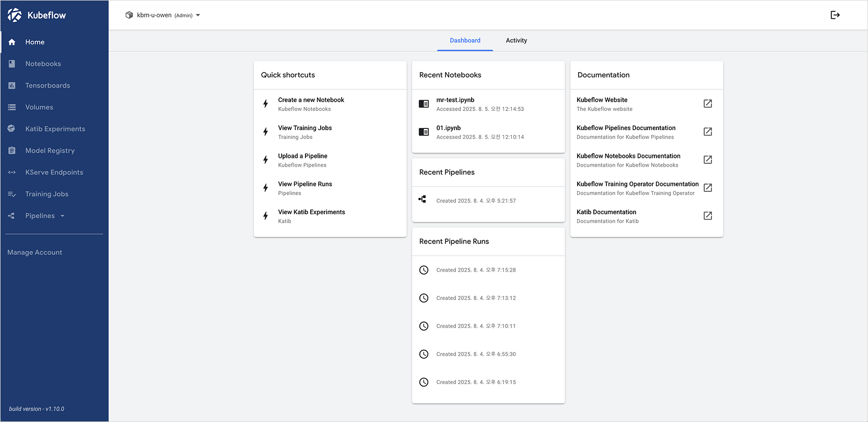Screen dimensions: 868x422
Task: Click the clock icon for run 7:15:28
Action: click(x=424, y=270)
